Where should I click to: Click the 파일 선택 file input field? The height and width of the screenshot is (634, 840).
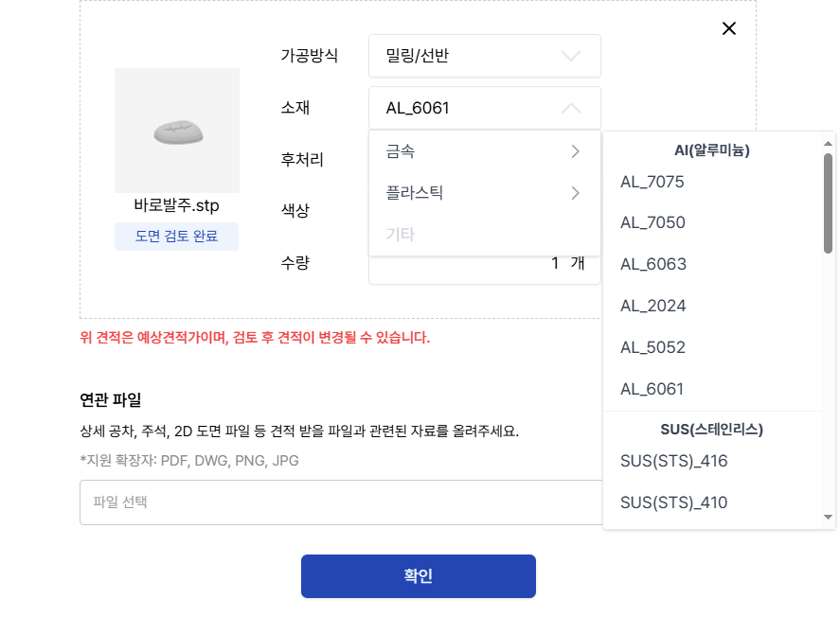tap(341, 502)
